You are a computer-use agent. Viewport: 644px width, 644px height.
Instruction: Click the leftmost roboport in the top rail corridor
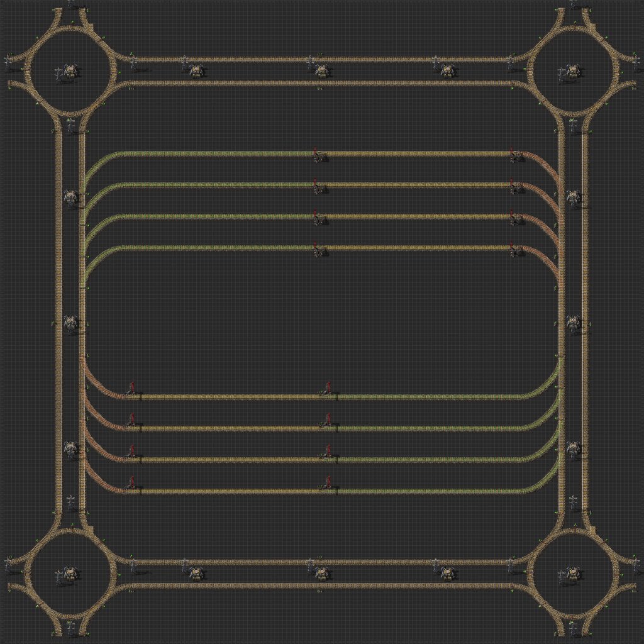click(197, 71)
